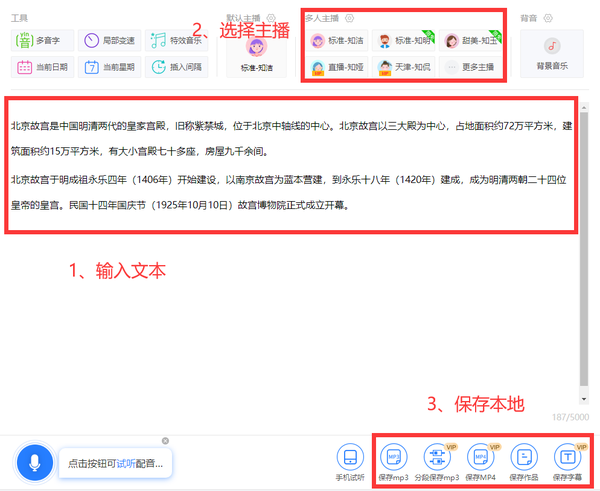The width and height of the screenshot is (600, 491).
Task: Open settings gear beside 多人主播
Action: pyautogui.click(x=350, y=19)
